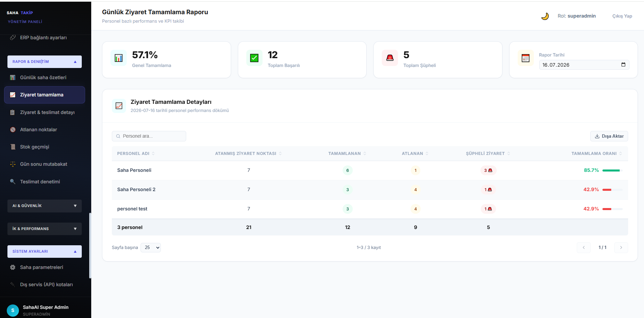This screenshot has height=318, width=644.
Task: Click Ziyaret Tamamlama Detayları header icon
Action: pyautogui.click(x=119, y=106)
